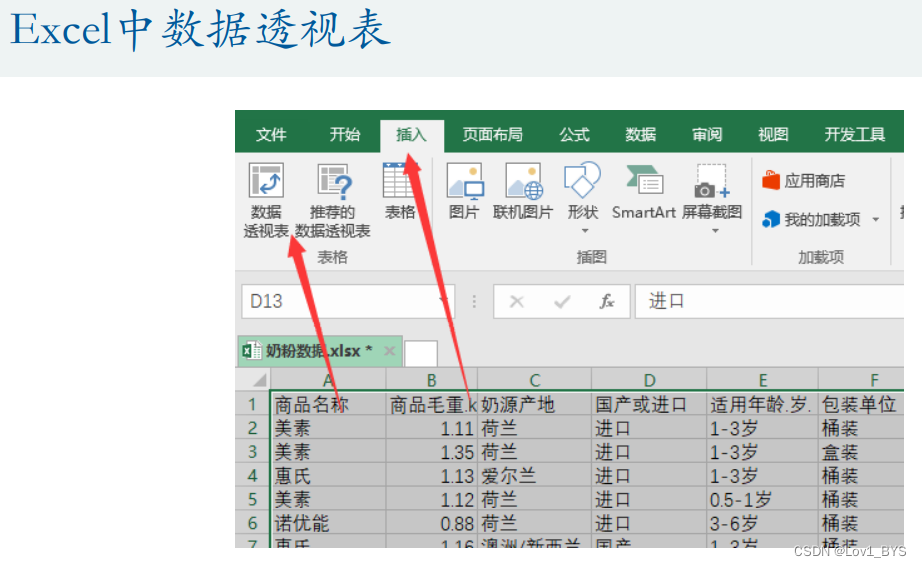Open Recommended PivotTables (推荐的数据透视表)
This screenshot has height=567, width=922.
tap(333, 200)
